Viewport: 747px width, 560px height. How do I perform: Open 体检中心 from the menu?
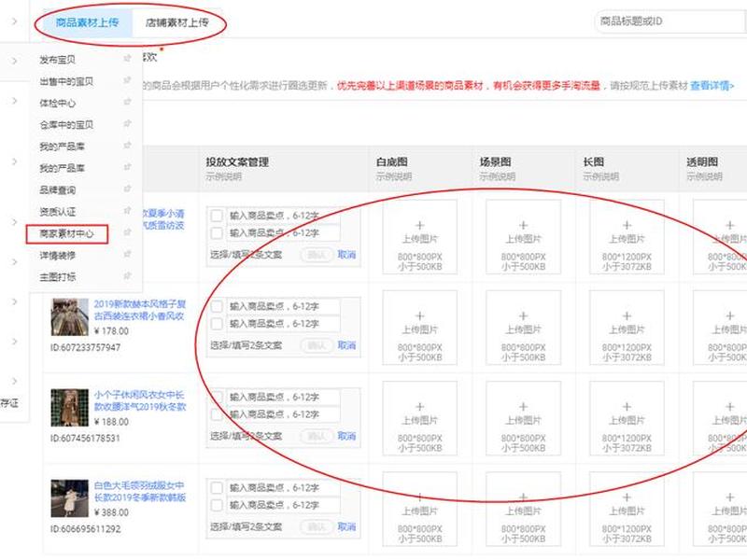[57, 103]
